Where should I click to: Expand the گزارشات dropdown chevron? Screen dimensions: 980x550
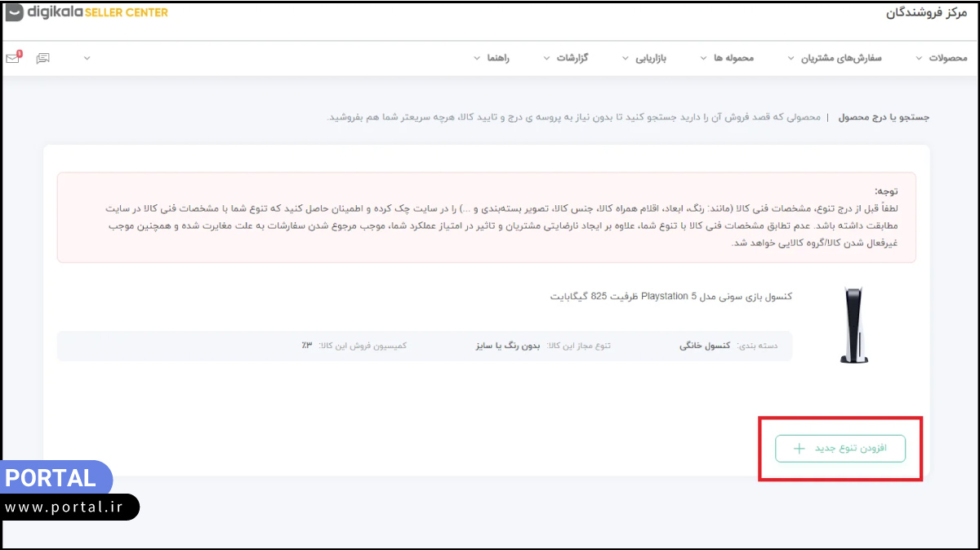(x=548, y=57)
